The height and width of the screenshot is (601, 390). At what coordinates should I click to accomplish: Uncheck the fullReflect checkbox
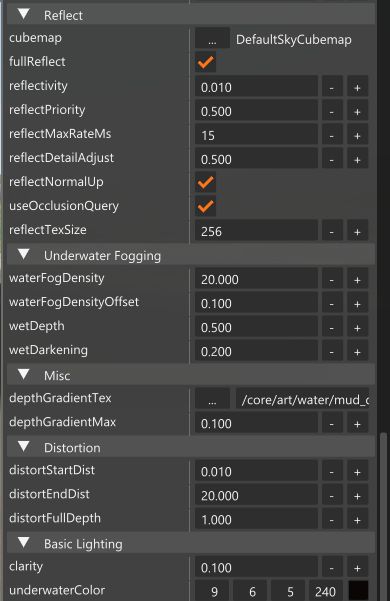point(205,62)
